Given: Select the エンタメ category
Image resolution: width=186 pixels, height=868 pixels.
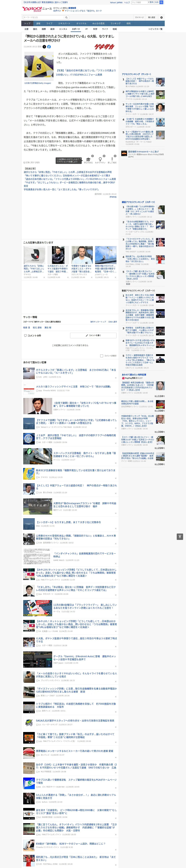Looking at the screenshot, I should tap(63, 29).
